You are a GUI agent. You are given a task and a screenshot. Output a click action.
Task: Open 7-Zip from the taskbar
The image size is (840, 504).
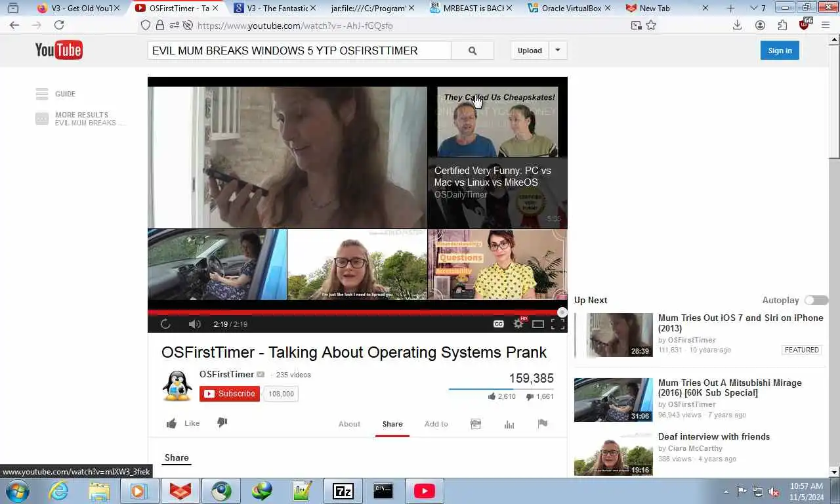pos(343,491)
